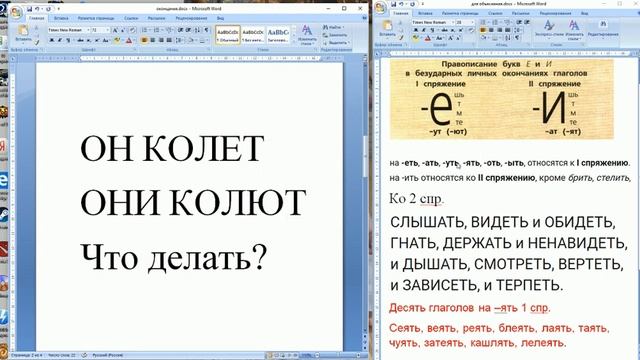Toggle Center alignment in left Word window
This screenshot has width=640, height=360.
[x=152, y=40]
